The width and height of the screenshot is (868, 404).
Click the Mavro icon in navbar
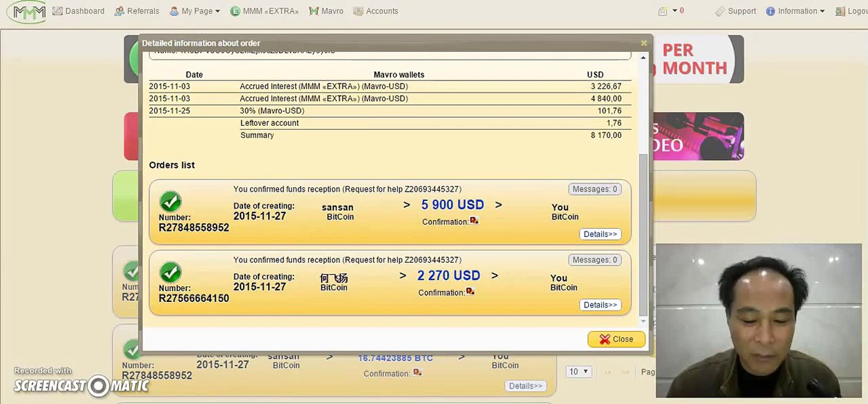[314, 11]
